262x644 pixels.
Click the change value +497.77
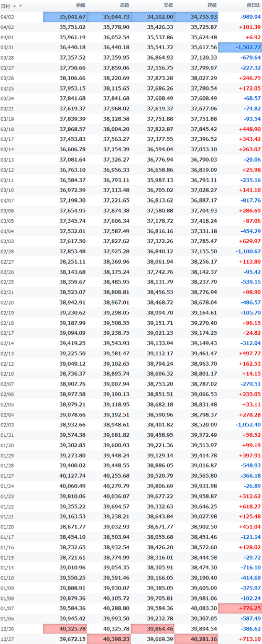pos(249,354)
